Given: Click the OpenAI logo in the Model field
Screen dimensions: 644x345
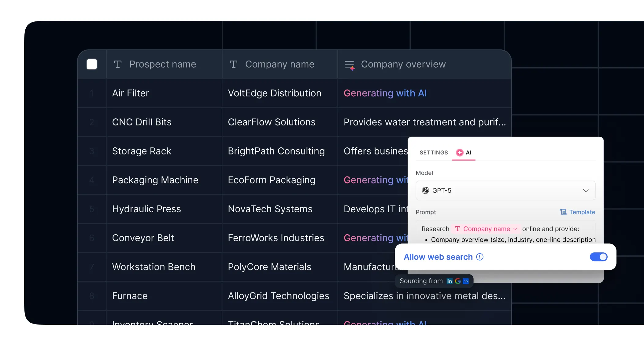Looking at the screenshot, I should pos(425,191).
